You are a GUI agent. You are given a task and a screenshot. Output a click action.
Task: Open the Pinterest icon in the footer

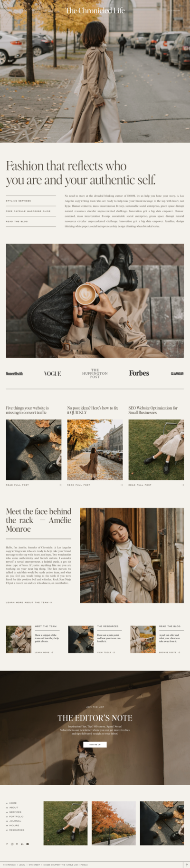click(17, 844)
